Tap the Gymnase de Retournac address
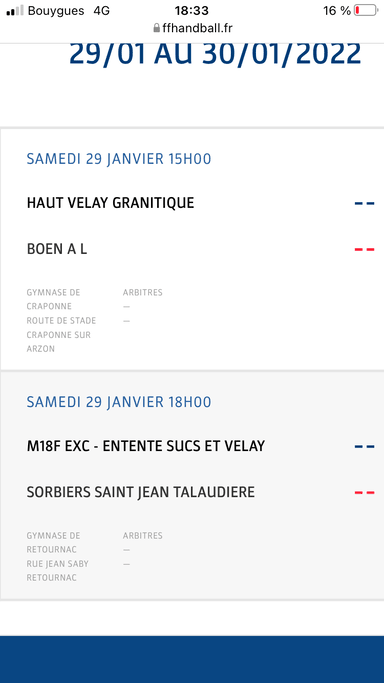The height and width of the screenshot is (683, 384). (x=57, y=557)
